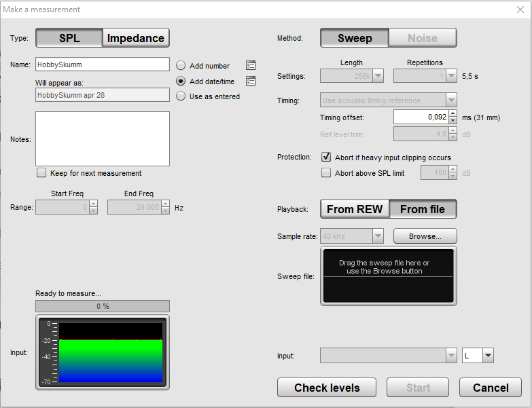Viewport: 532px width, 408px height.
Task: Click the End Freq field
Action: pos(135,207)
